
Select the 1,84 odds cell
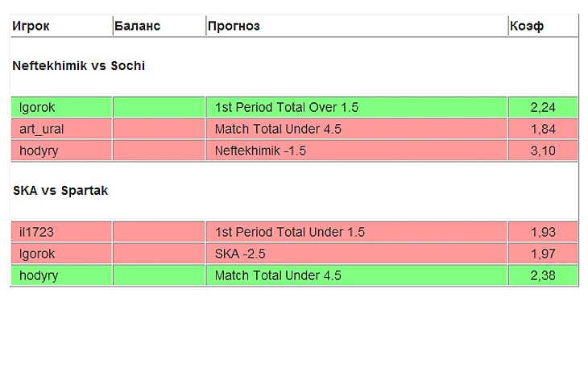pos(543,129)
